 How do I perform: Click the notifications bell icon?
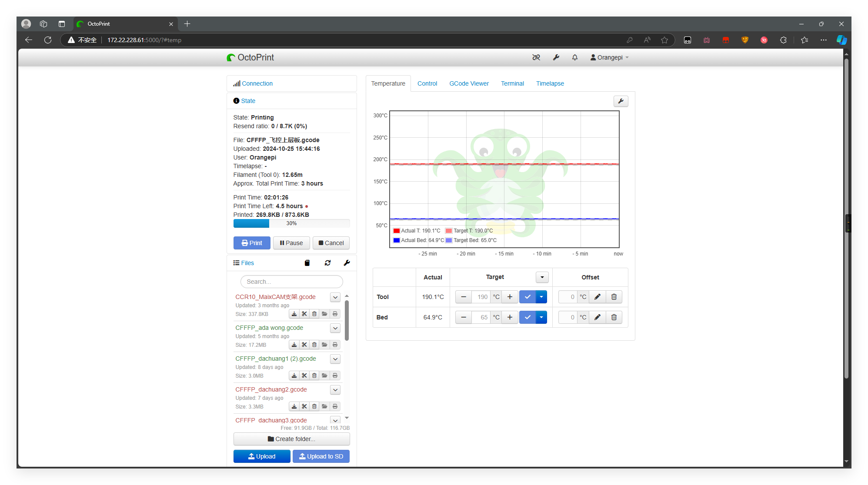[x=574, y=57]
